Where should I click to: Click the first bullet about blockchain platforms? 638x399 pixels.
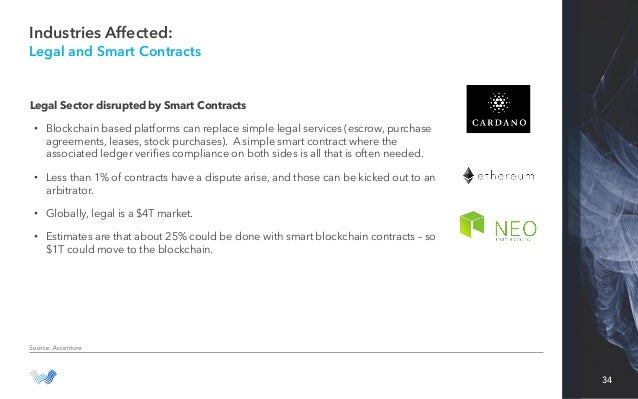tap(238, 141)
